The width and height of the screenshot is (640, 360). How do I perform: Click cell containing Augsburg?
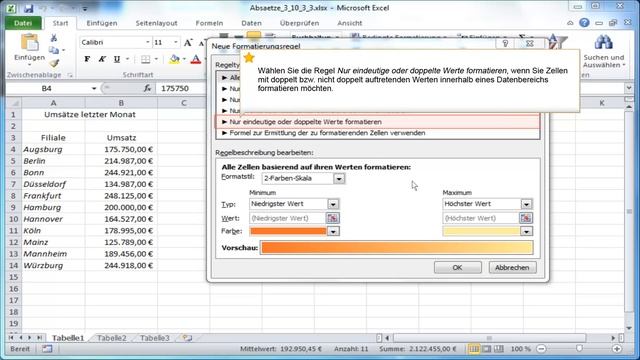coord(53,149)
